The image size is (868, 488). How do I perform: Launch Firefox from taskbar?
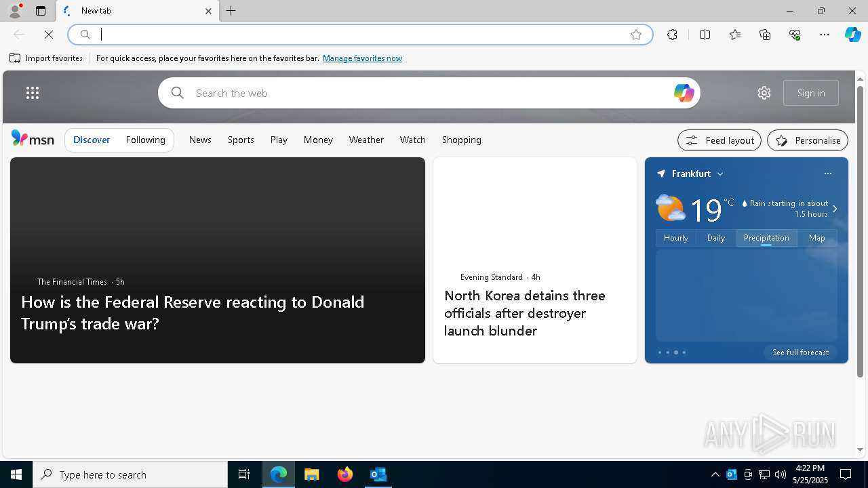pyautogui.click(x=344, y=474)
